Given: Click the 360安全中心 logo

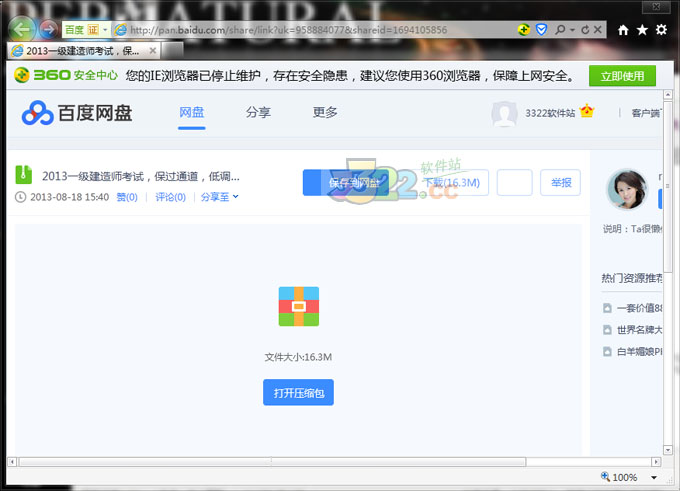Looking at the screenshot, I should [x=66, y=75].
